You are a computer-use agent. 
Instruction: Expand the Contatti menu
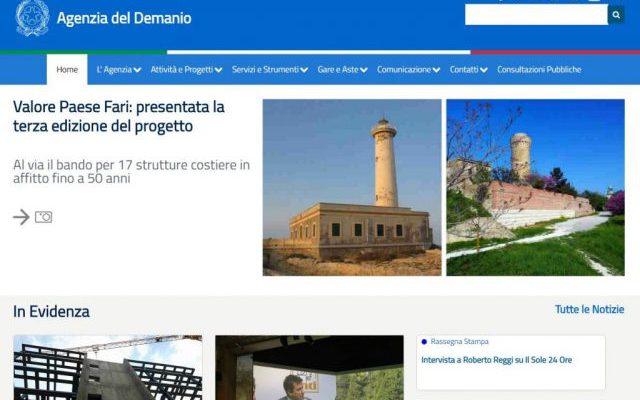pyautogui.click(x=469, y=69)
